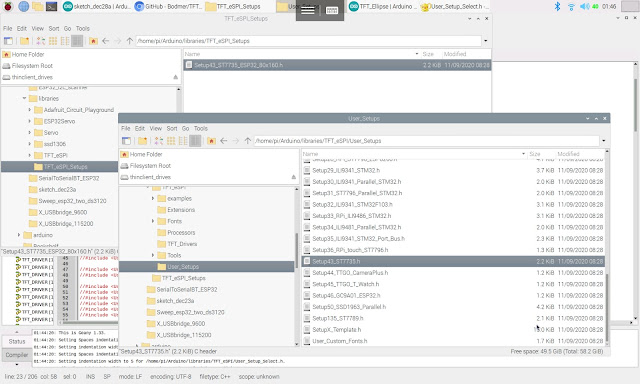Open File menu in User_Setups window

point(126,128)
